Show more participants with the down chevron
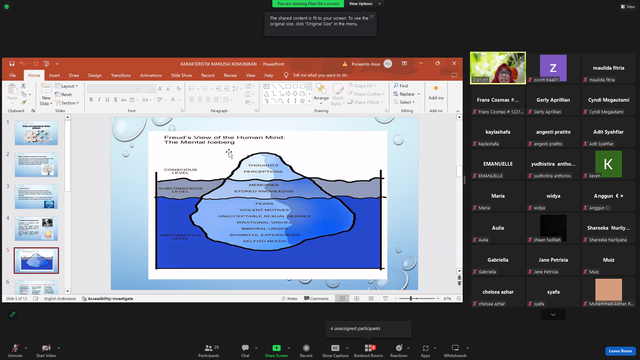Image resolution: width=640 pixels, height=360 pixels. (x=553, y=315)
